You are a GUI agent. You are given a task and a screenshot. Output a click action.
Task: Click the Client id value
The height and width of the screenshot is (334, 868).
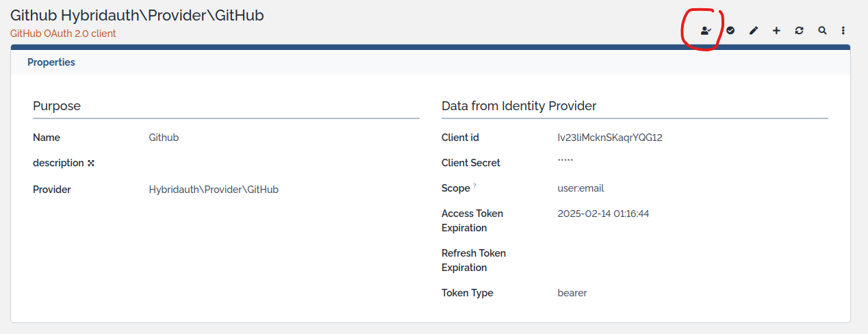click(x=609, y=138)
